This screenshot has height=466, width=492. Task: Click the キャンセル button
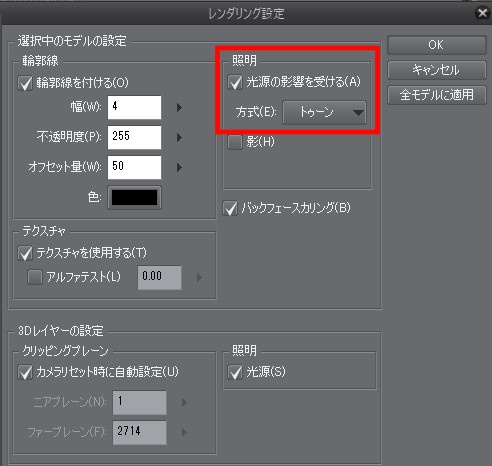tap(436, 70)
